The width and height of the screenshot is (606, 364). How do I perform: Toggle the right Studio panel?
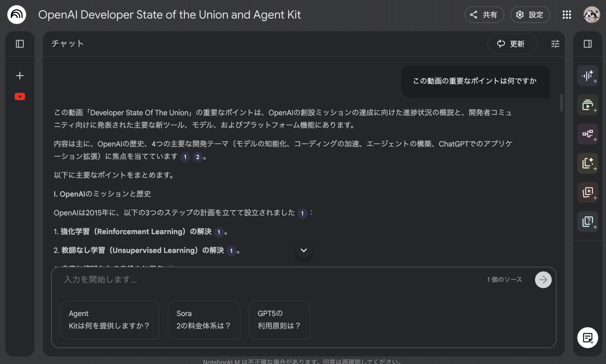[588, 44]
